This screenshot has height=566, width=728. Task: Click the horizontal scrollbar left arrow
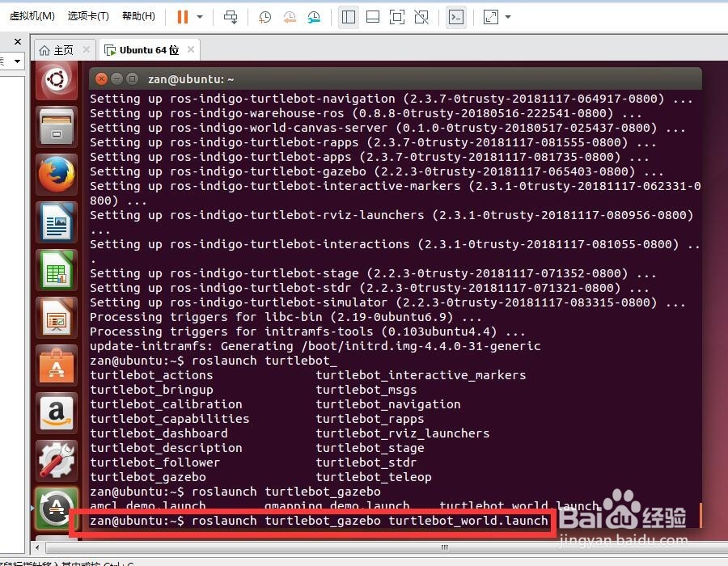click(37, 547)
